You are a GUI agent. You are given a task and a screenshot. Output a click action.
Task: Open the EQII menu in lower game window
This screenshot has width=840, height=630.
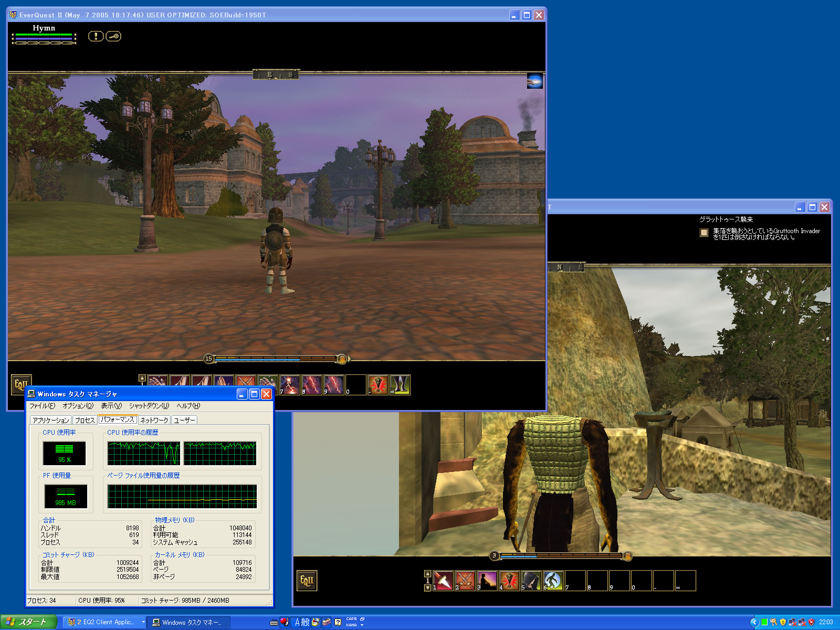pos(307,581)
